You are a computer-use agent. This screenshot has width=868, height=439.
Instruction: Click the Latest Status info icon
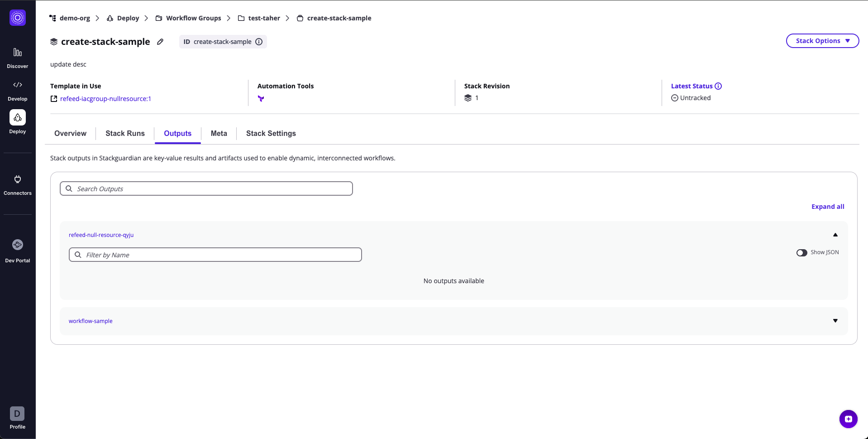coord(718,86)
